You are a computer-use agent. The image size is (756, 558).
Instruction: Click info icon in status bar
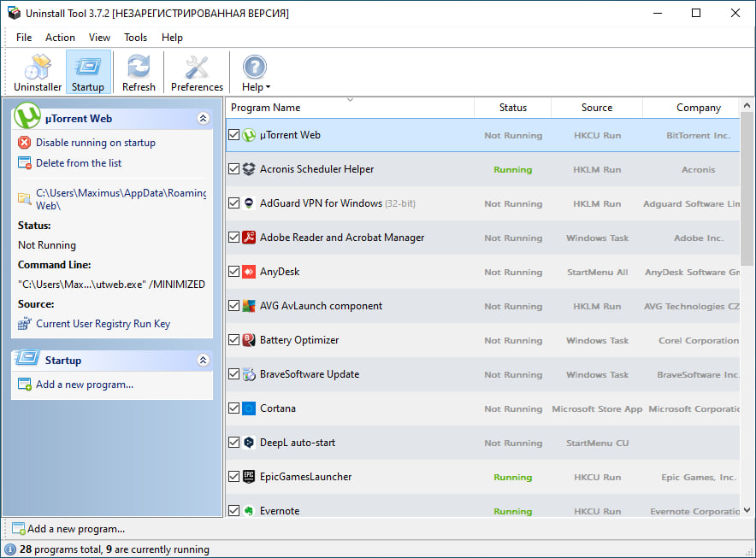click(10, 549)
